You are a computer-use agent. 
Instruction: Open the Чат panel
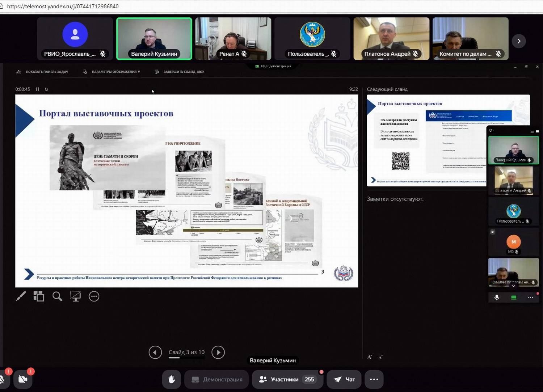[344, 379]
